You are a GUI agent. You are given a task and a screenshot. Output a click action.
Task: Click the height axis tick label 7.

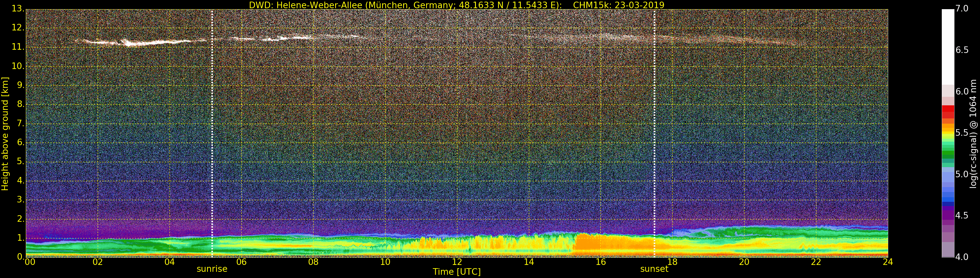20,123
